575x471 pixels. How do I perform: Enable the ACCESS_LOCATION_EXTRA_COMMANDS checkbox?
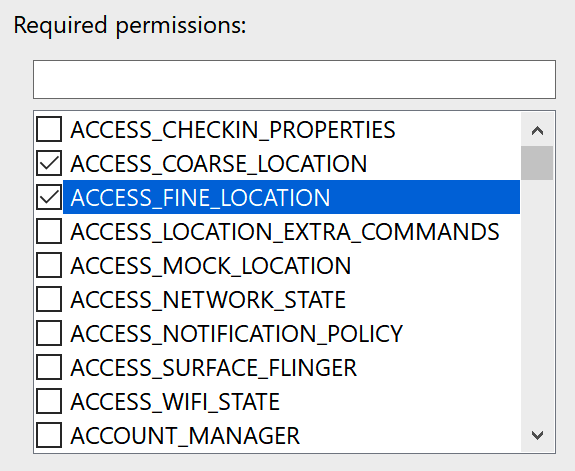pos(49,231)
